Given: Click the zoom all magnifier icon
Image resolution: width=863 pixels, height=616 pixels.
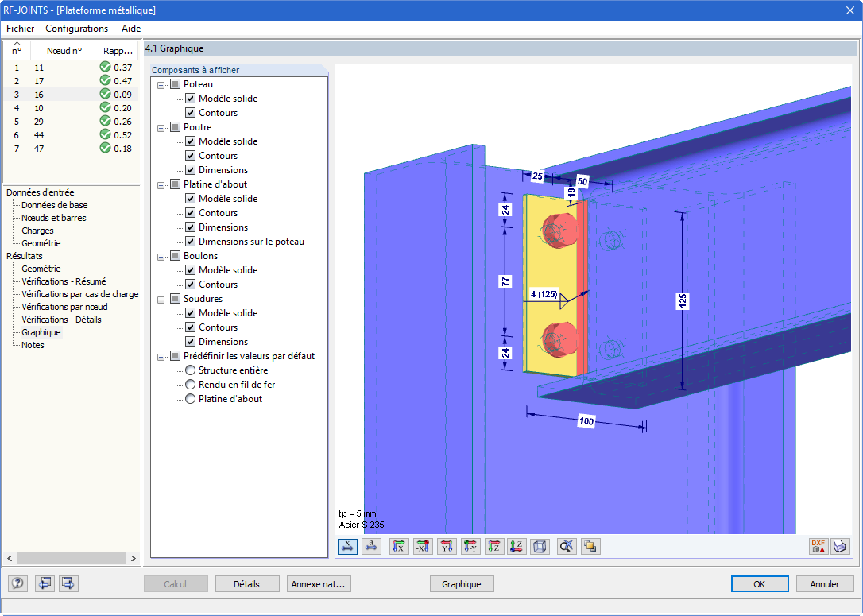Looking at the screenshot, I should 567,547.
